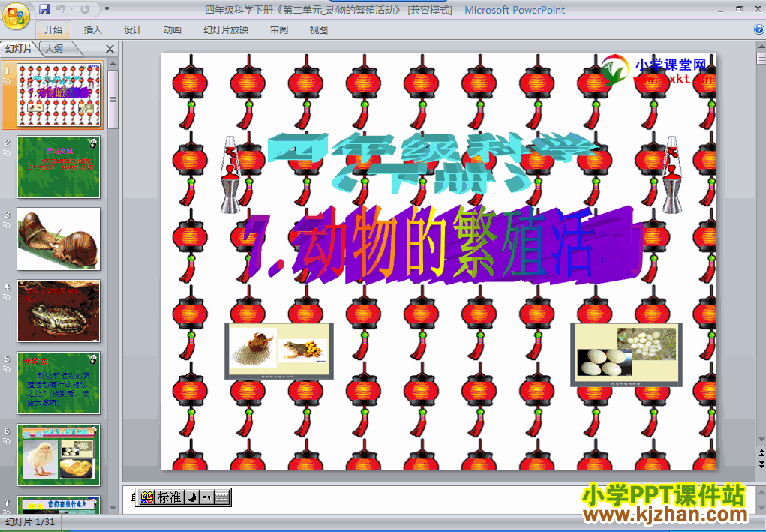766x532 pixels.
Task: Expand the Customize Quick Access Toolbar menu
Action: point(107,9)
